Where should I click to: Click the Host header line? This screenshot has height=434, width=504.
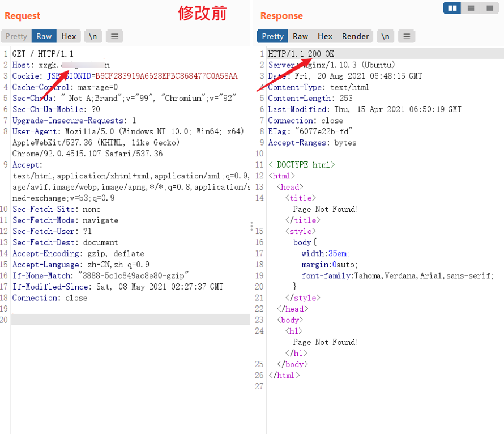[61, 65]
